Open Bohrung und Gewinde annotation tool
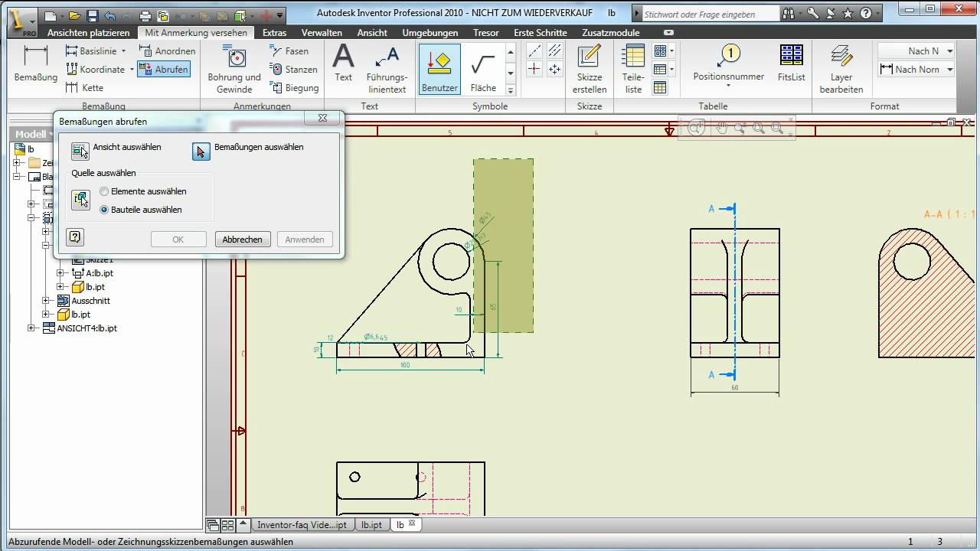980x551 pixels. pyautogui.click(x=234, y=69)
